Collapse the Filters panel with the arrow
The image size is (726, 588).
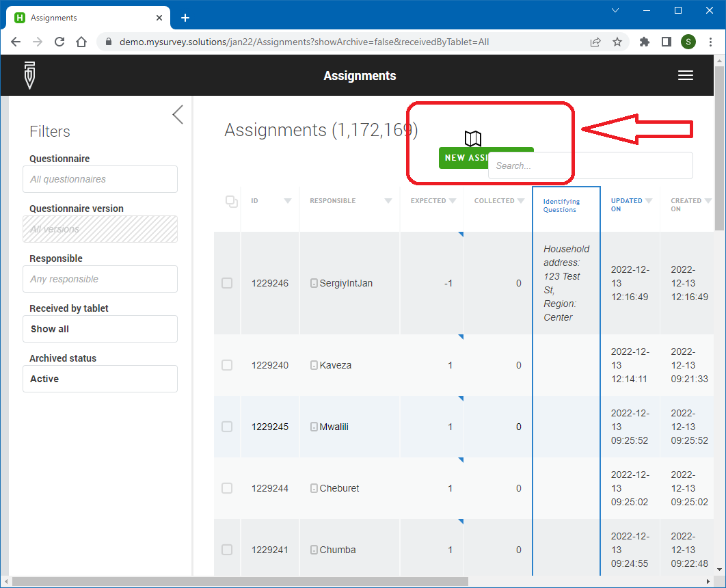pos(178,114)
